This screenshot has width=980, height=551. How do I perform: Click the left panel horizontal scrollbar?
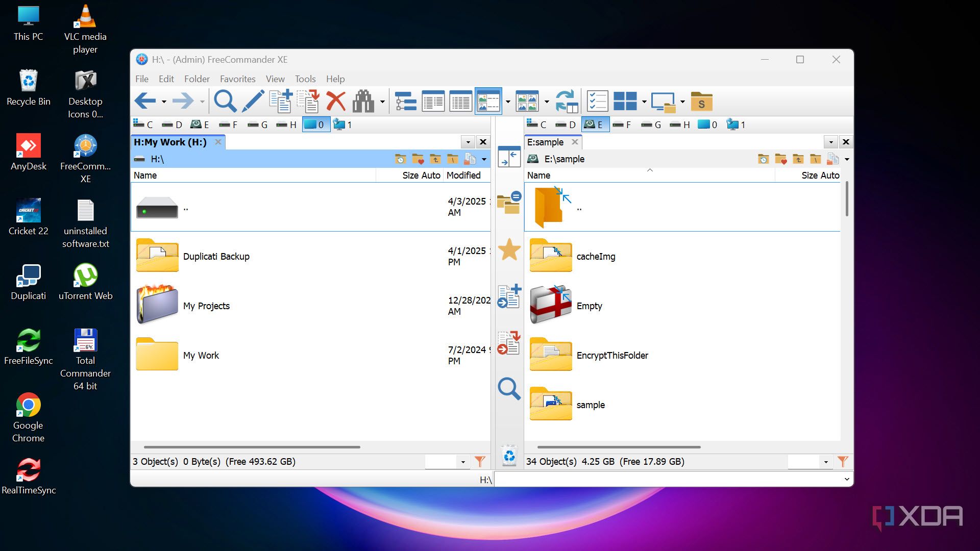pos(252,447)
